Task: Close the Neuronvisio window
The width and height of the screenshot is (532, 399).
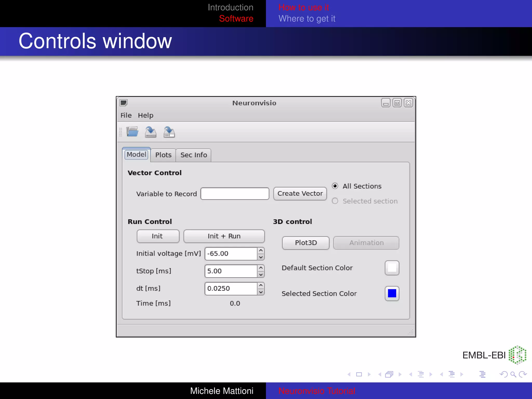Action: [x=409, y=103]
